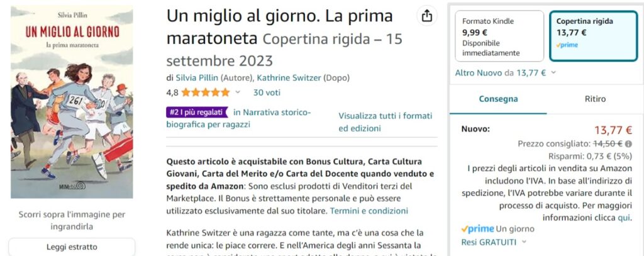Select the Formato Kindle option

click(x=499, y=36)
